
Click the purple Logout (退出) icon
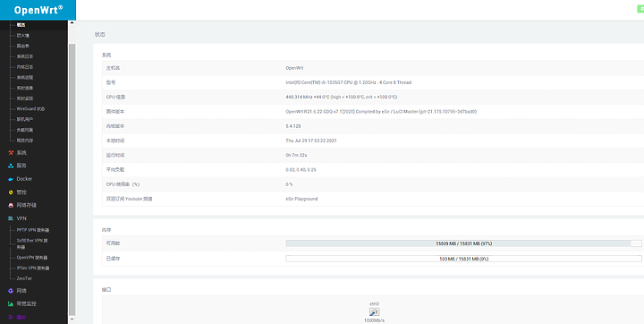point(11,317)
